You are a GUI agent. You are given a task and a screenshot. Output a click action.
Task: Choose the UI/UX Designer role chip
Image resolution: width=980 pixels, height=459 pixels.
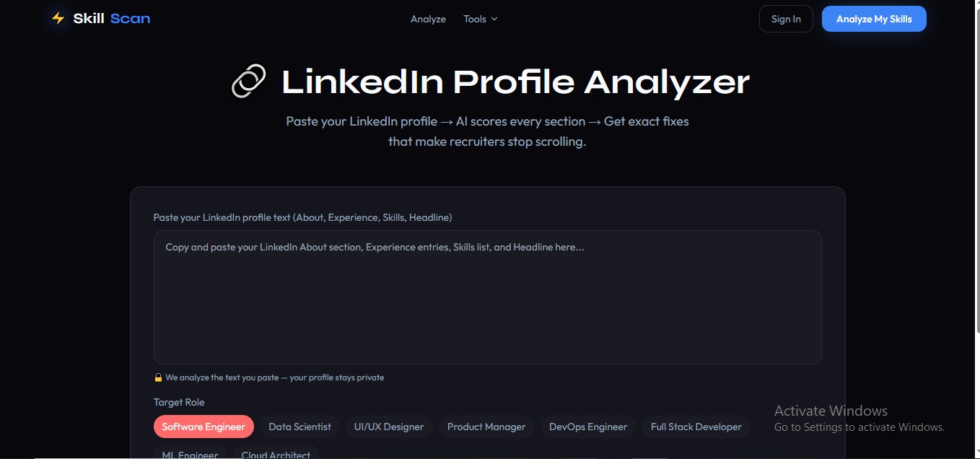[x=389, y=427]
